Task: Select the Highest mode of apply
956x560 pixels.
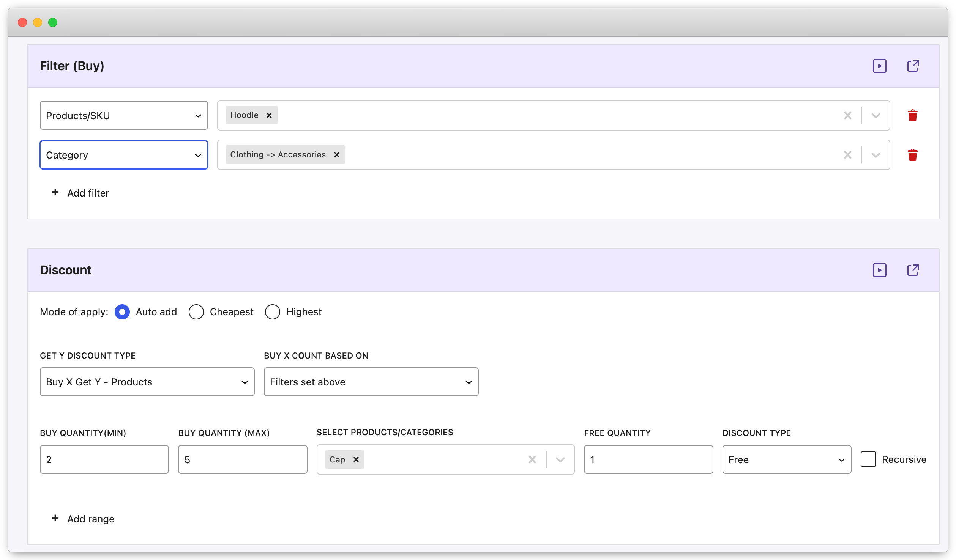Action: coord(273,311)
